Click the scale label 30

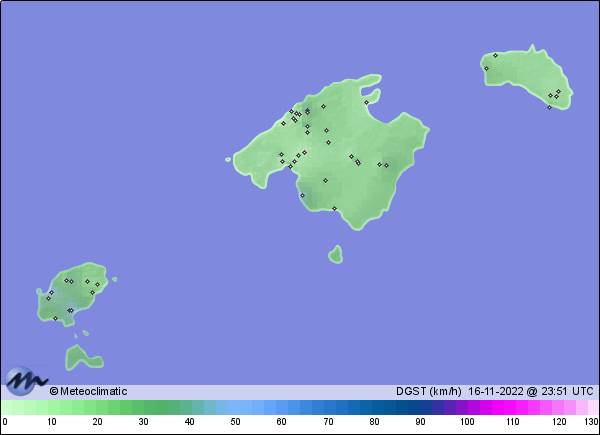point(143,422)
